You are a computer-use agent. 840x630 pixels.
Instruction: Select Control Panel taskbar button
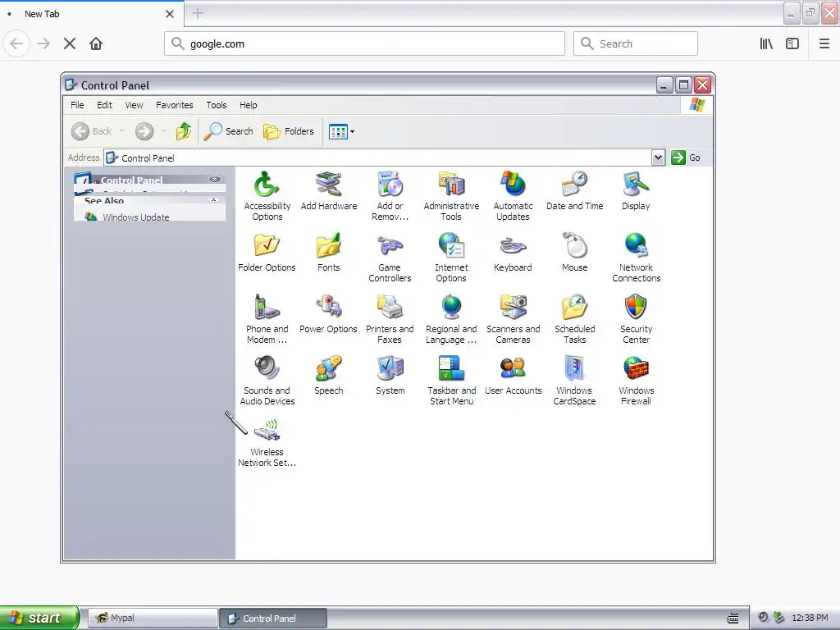click(273, 619)
